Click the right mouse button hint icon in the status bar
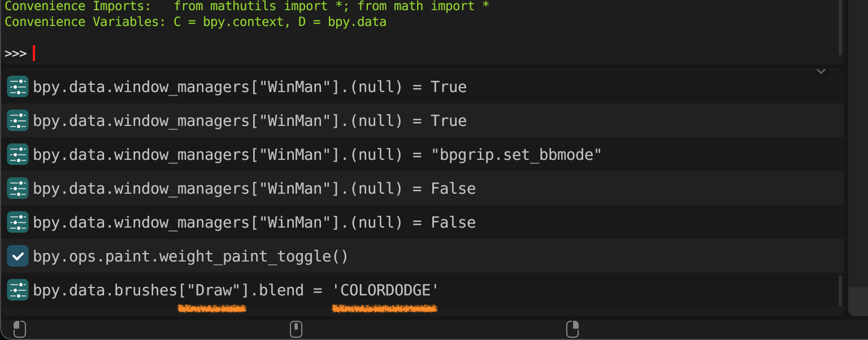This screenshot has height=340, width=868. point(572,329)
